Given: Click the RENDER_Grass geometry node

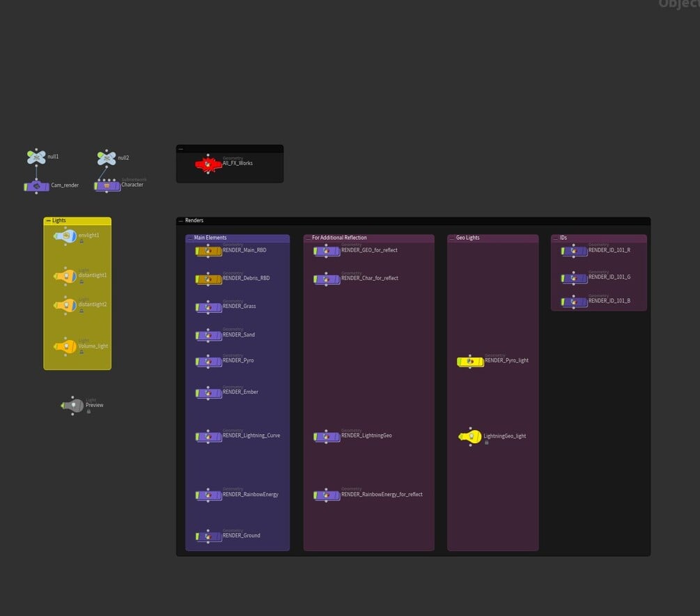Looking at the screenshot, I should click(x=208, y=307).
